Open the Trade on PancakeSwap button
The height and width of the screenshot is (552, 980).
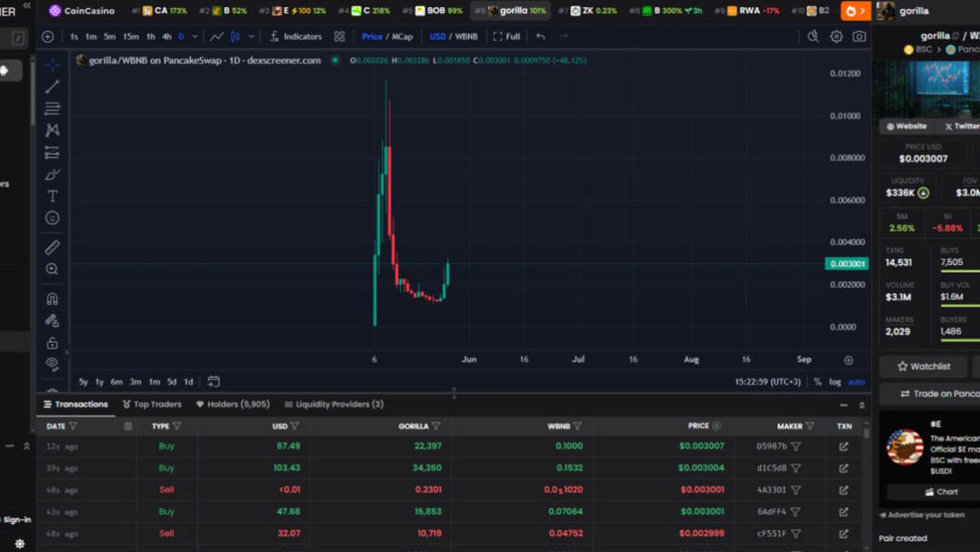point(940,394)
